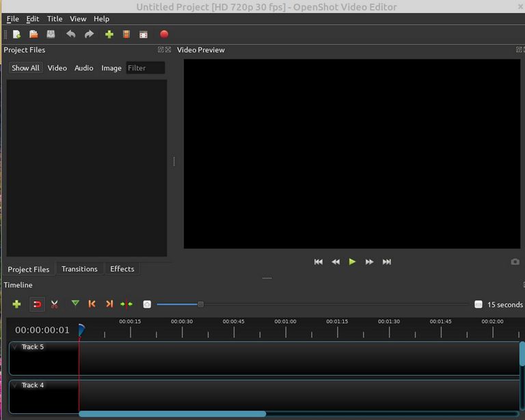Select the Video filter in Project Files
The height and width of the screenshot is (420, 525).
tap(57, 68)
